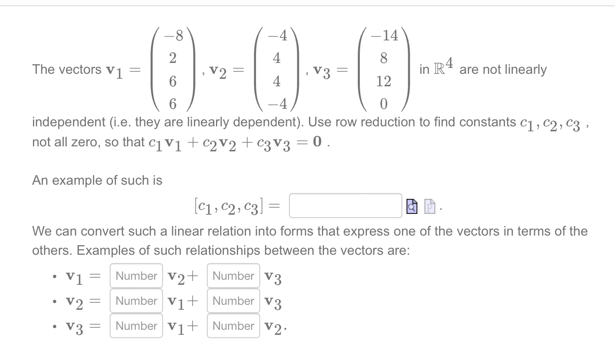Click the gray bar at the top of the page
Viewport: 615px width, 364px height.
307,3
